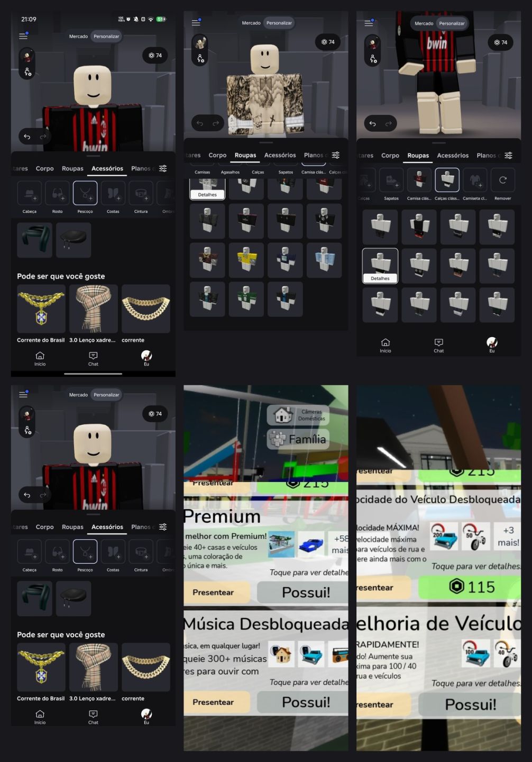Tap the avatar thumbnail icon in the 21:09 screenshot

click(x=27, y=56)
